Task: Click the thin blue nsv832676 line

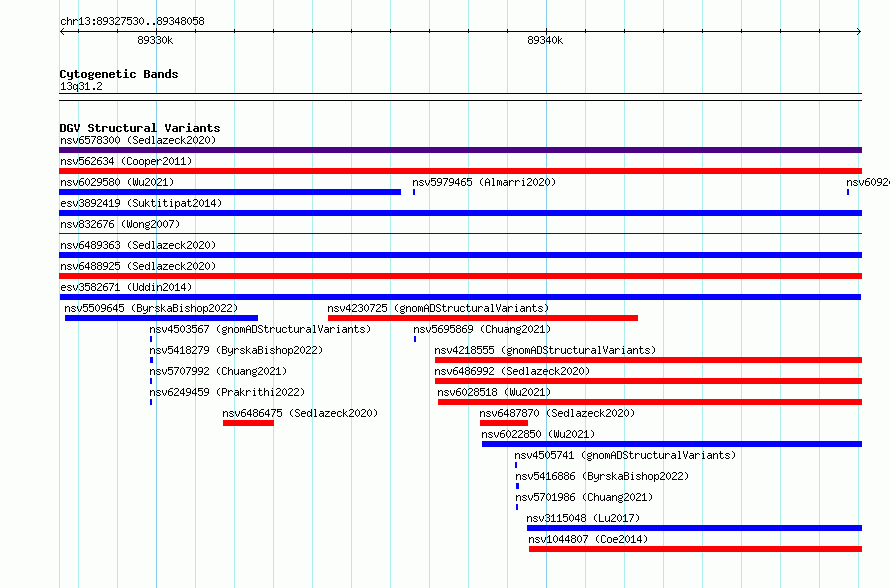Action: 460,233
